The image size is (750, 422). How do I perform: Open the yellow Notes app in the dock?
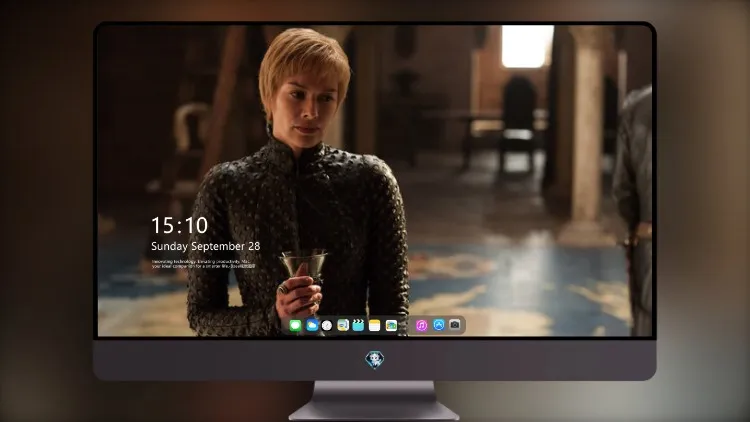[x=375, y=325]
